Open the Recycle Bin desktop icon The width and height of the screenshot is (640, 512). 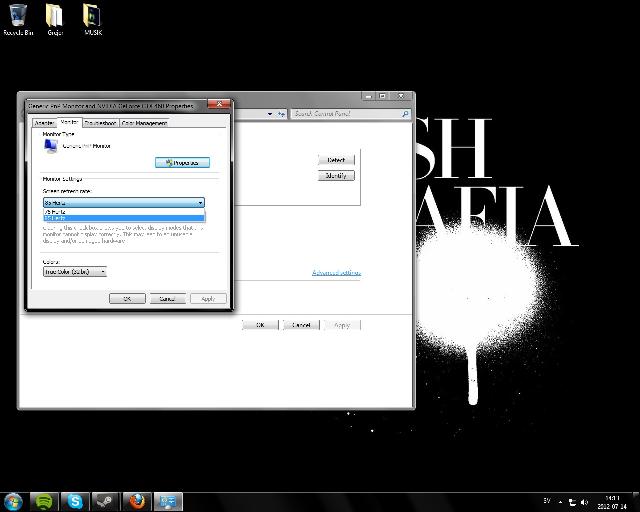pyautogui.click(x=18, y=20)
